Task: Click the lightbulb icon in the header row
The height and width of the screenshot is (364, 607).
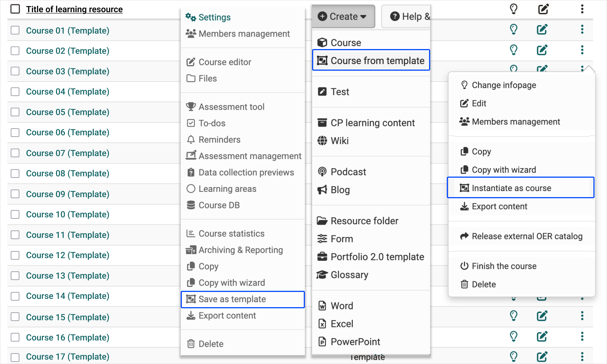Action: click(513, 9)
